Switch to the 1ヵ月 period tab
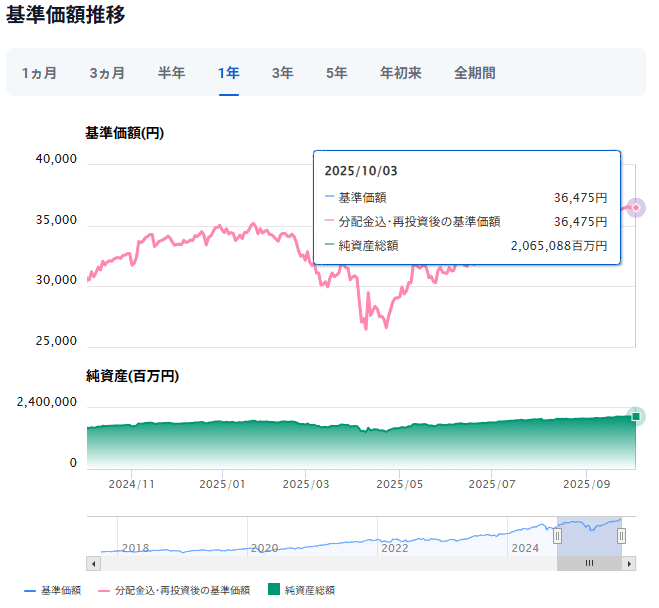659x608 pixels. [x=39, y=73]
